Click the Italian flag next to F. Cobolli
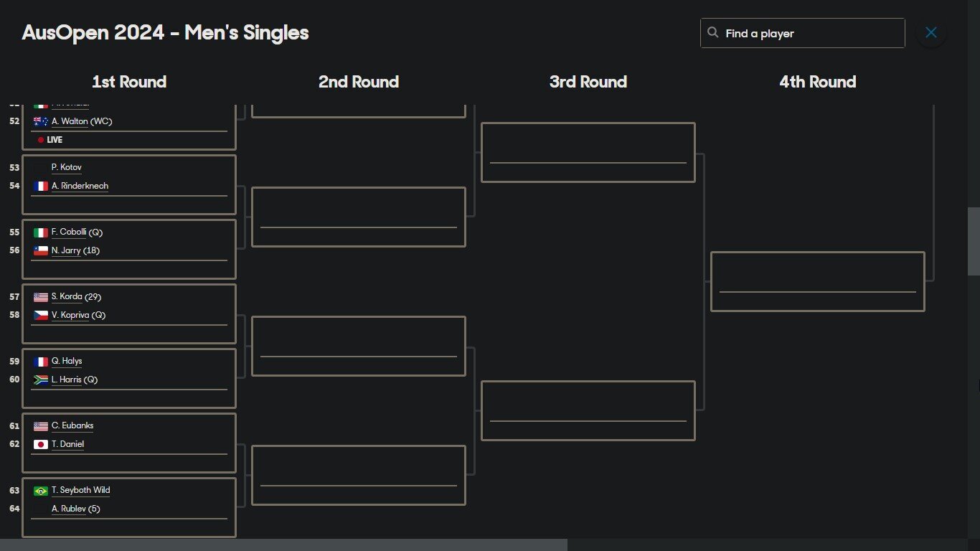The image size is (980, 551). (x=41, y=232)
